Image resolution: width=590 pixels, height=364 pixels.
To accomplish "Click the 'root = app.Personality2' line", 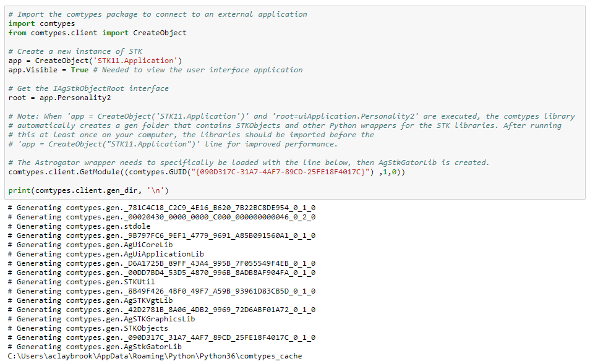I will (59, 98).
